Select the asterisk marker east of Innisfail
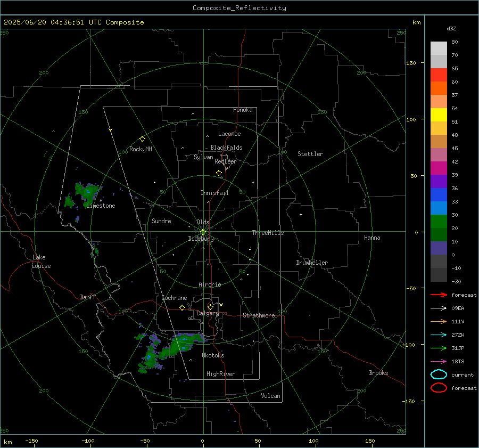This screenshot has height=448, width=479. click(253, 183)
